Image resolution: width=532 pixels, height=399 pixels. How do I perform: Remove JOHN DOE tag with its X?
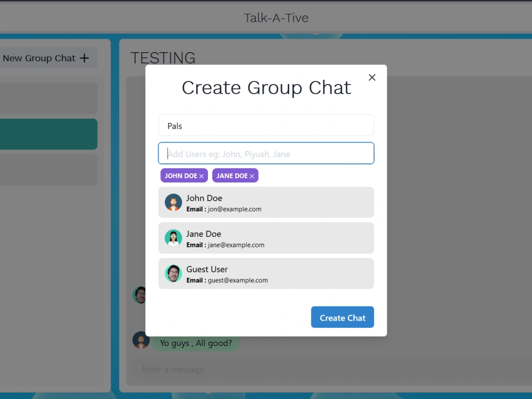[x=202, y=176]
